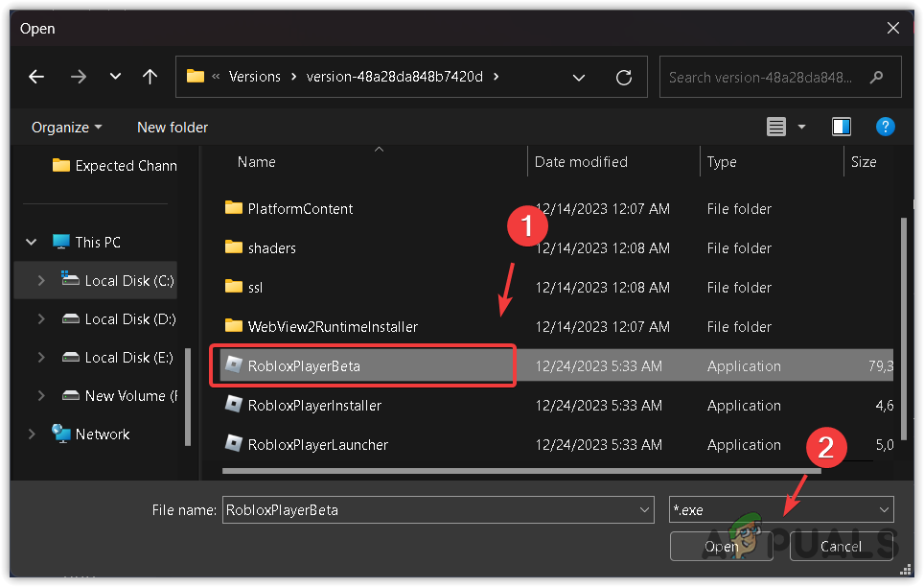Select RobloxPlayerInstaller application file
Screen dimensions: 924x587
(314, 406)
